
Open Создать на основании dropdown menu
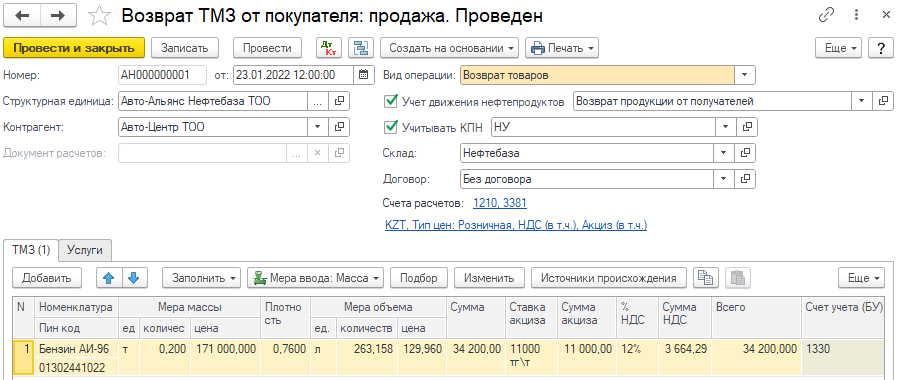[450, 48]
